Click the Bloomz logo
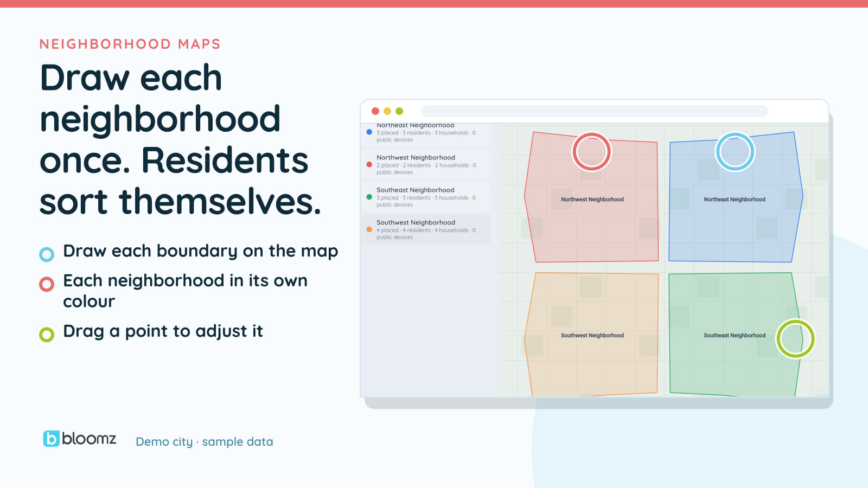 tap(80, 439)
